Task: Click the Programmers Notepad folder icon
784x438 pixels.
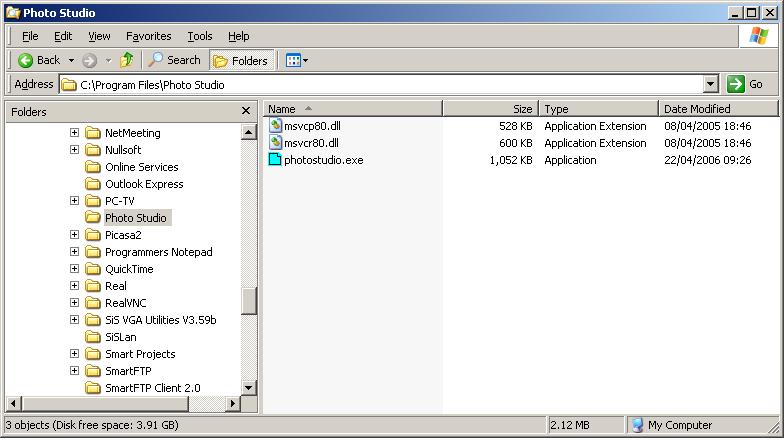Action: coord(93,252)
